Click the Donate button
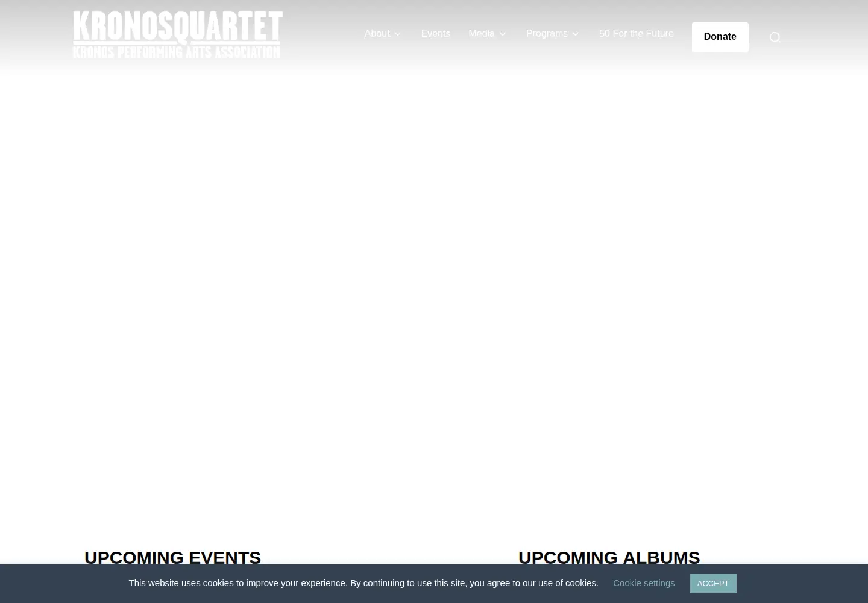This screenshot has width=868, height=603. pos(720,37)
